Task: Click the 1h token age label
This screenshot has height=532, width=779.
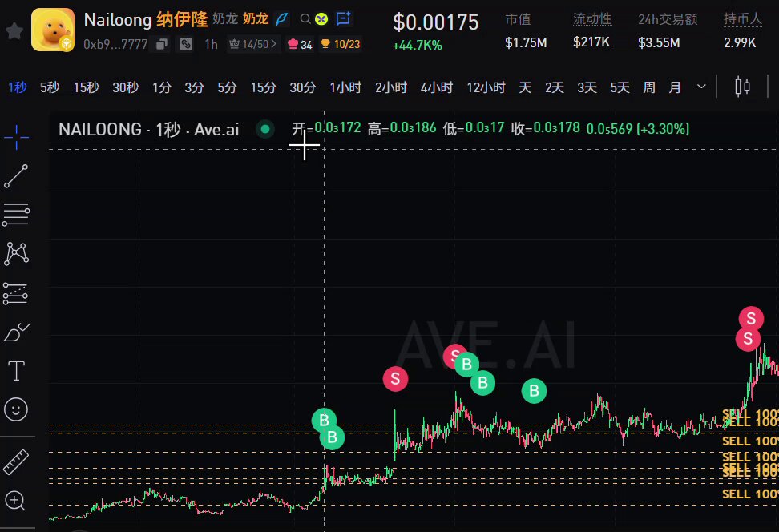Action: [211, 45]
